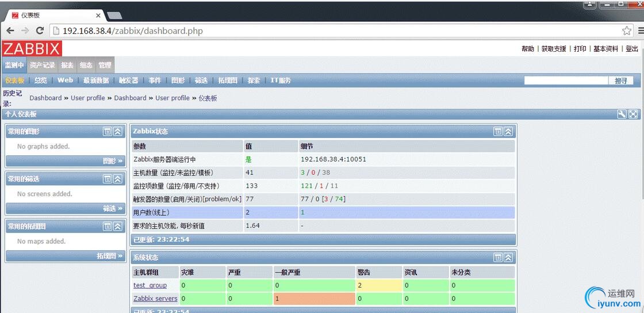Click the browser address bar URL
Screen dimensions: 644x313
132,31
